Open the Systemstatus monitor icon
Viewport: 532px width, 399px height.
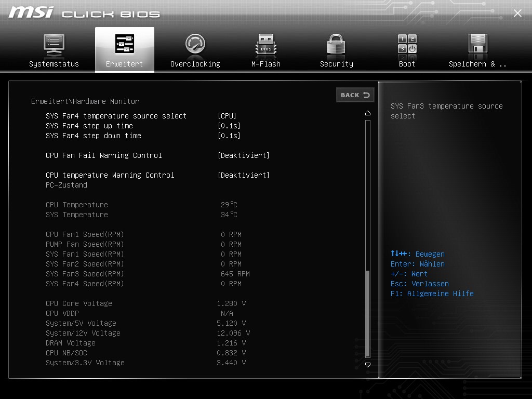(x=54, y=46)
